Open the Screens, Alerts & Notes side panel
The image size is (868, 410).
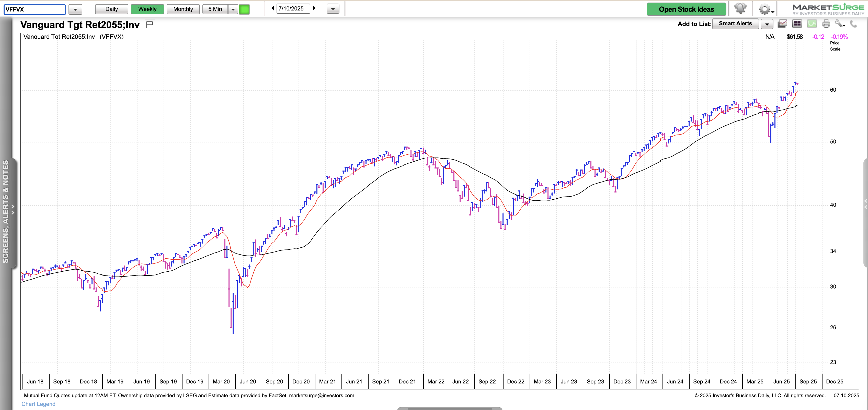tap(6, 211)
